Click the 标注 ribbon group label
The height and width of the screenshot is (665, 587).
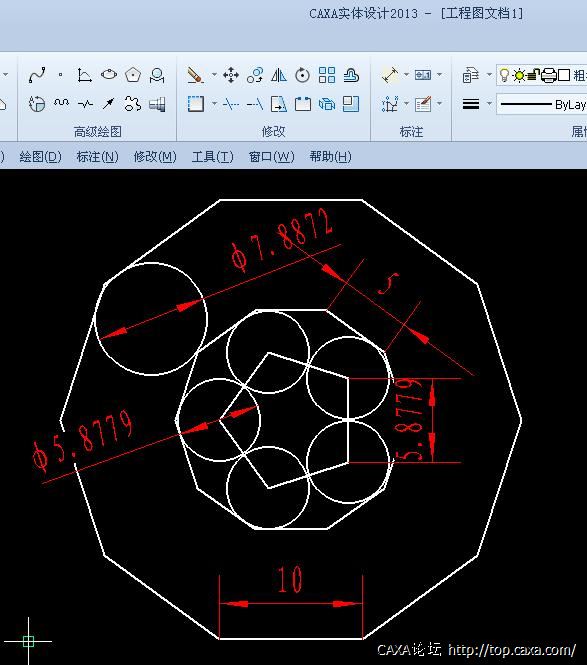click(x=411, y=132)
